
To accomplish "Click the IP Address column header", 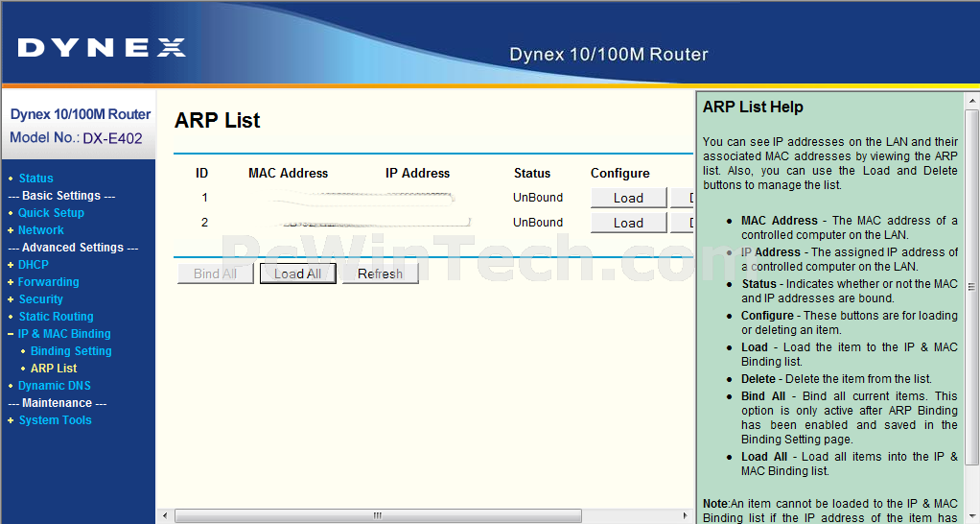I will (417, 173).
